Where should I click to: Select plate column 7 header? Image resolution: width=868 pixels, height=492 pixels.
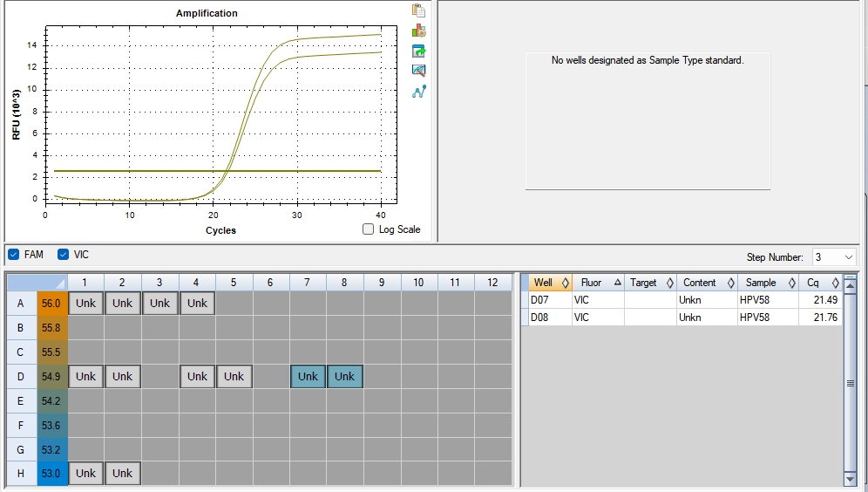point(308,283)
